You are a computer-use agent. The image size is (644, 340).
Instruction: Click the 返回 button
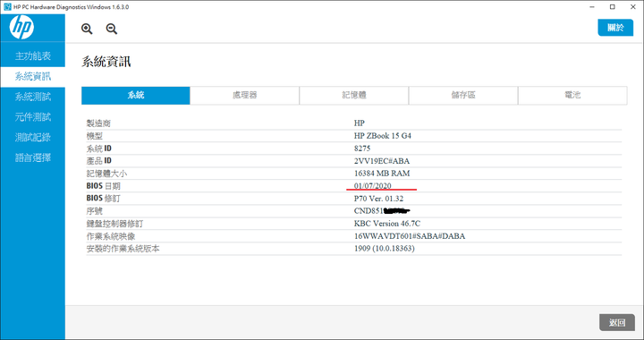click(x=617, y=323)
